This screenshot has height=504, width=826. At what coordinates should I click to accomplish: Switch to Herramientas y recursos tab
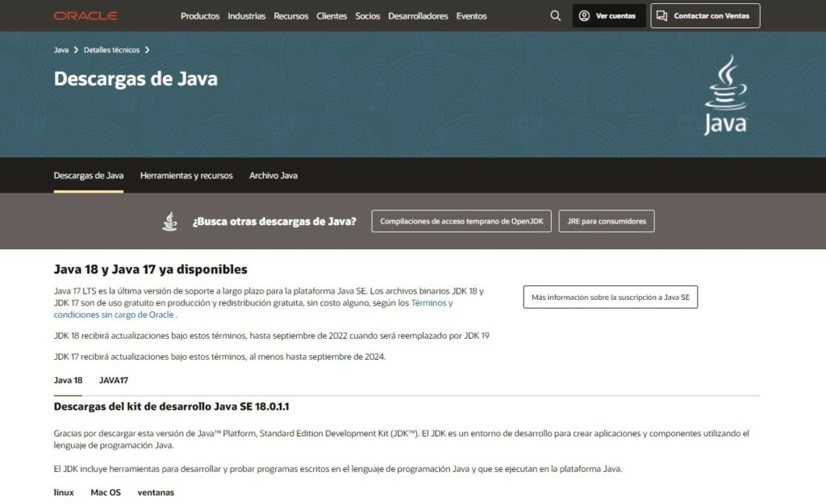(x=186, y=175)
